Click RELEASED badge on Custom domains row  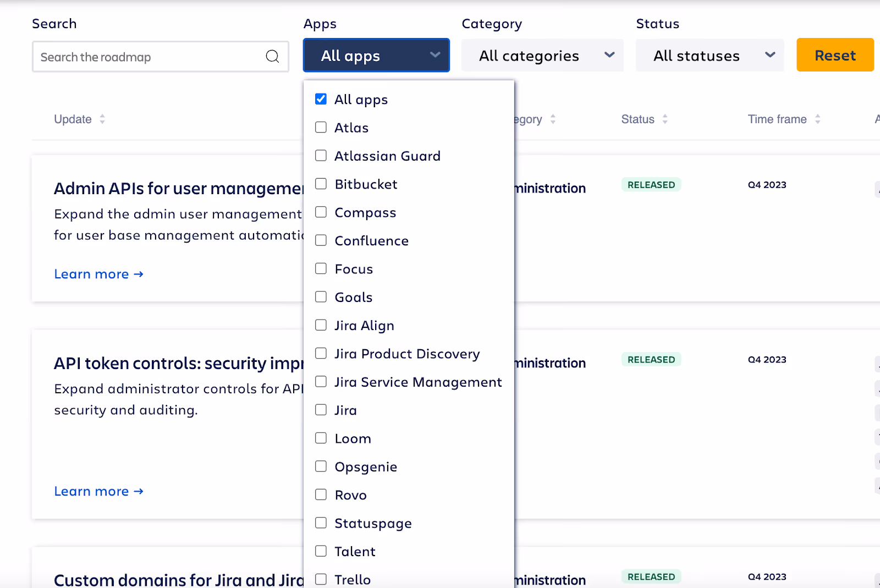[x=651, y=576]
